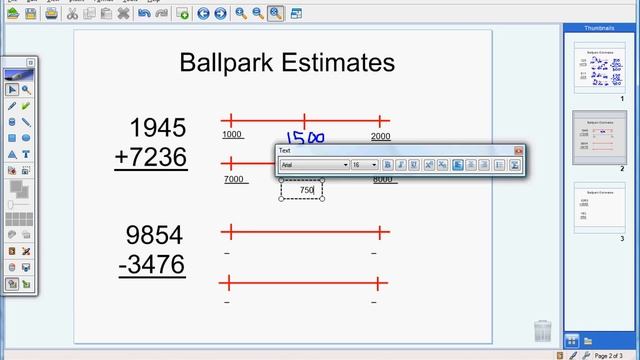Click the Copy icon in toolbar

click(89, 13)
